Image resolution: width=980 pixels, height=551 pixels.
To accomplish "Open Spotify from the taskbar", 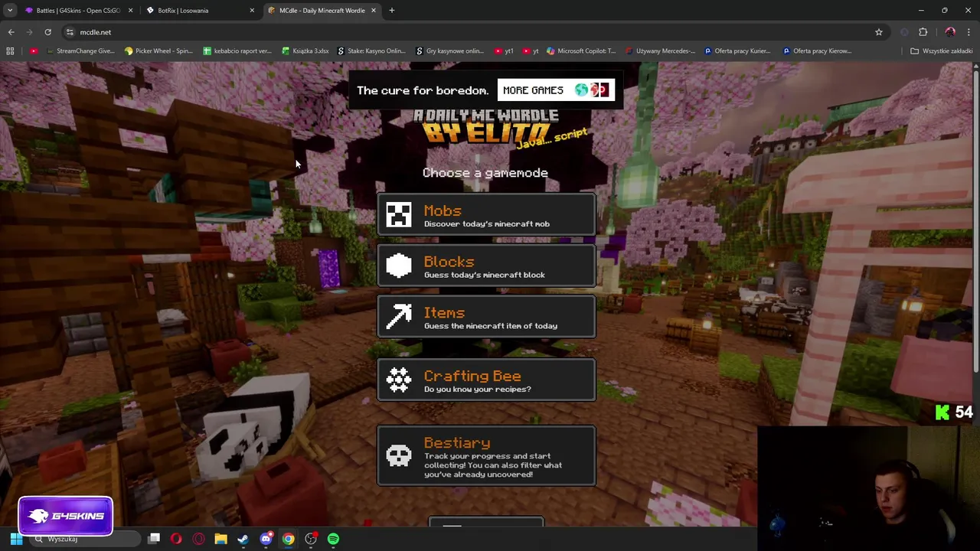I will click(x=333, y=540).
